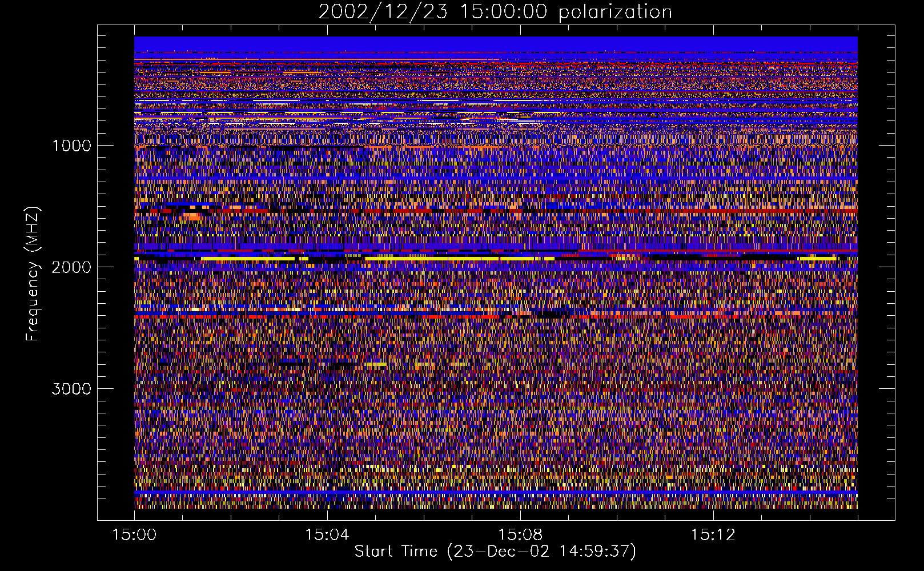Image resolution: width=924 pixels, height=571 pixels.
Task: Click the '3000' frequency axis label
Action: pos(72,389)
